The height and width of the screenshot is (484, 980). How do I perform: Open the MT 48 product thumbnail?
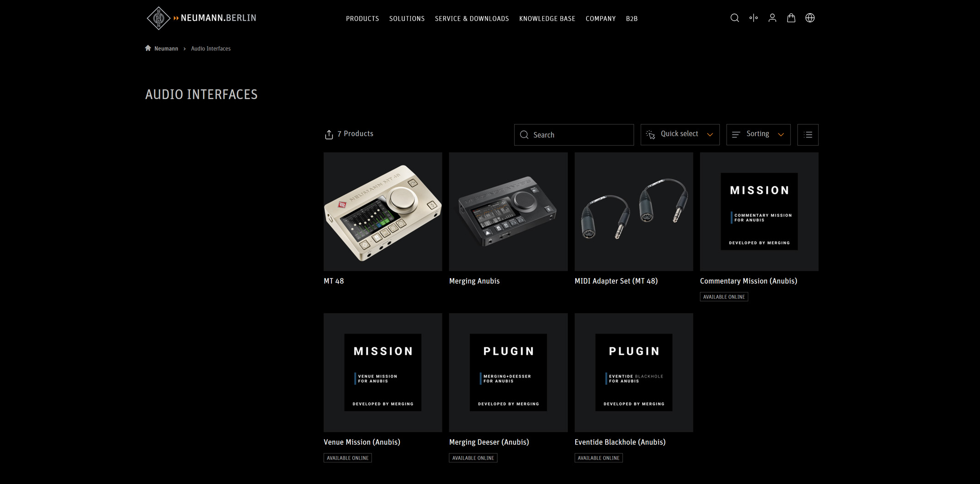pyautogui.click(x=383, y=212)
